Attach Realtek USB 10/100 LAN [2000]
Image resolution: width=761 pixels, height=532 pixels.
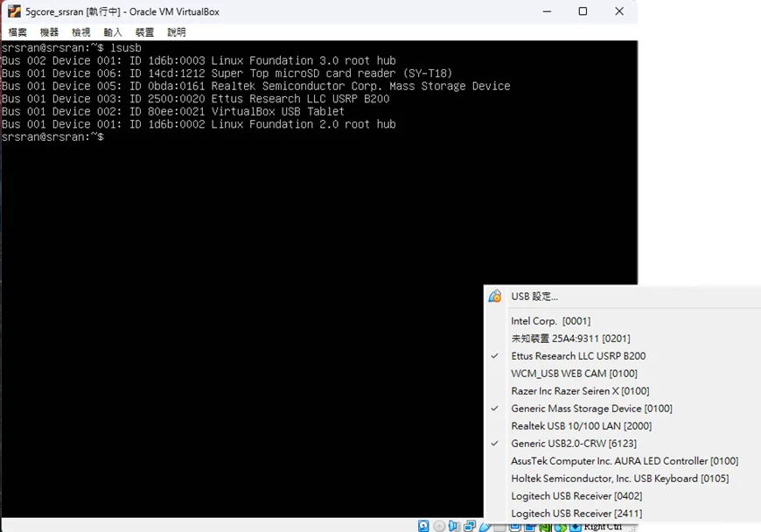623,426
